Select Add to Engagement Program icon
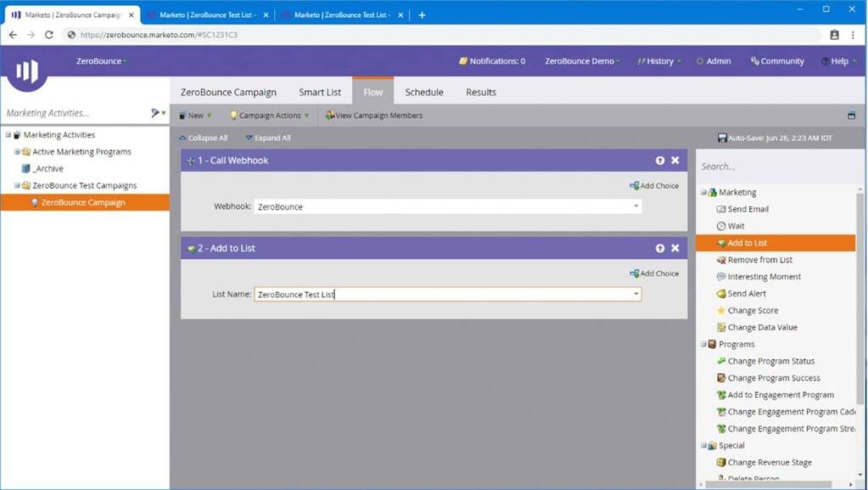 (x=720, y=395)
